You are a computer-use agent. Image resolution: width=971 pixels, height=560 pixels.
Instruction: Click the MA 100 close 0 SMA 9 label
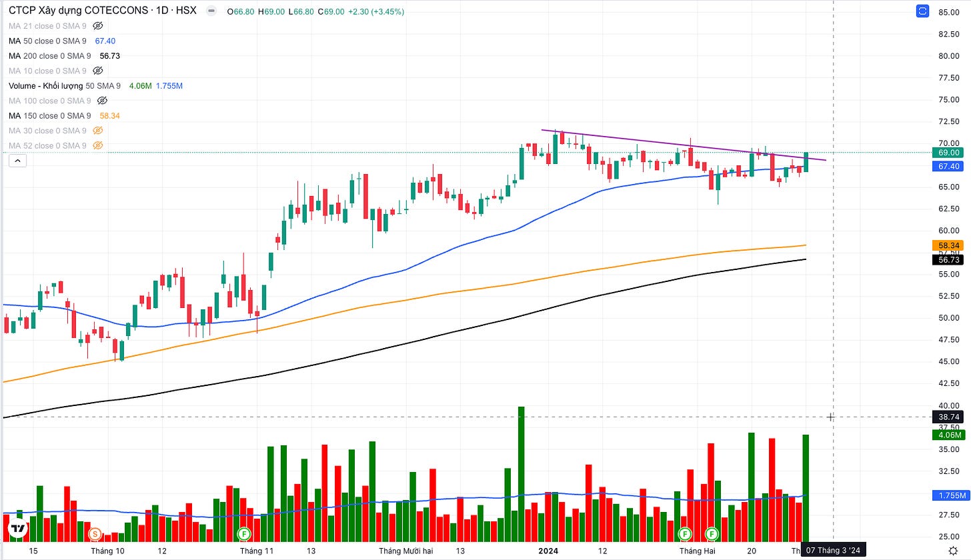coord(50,101)
